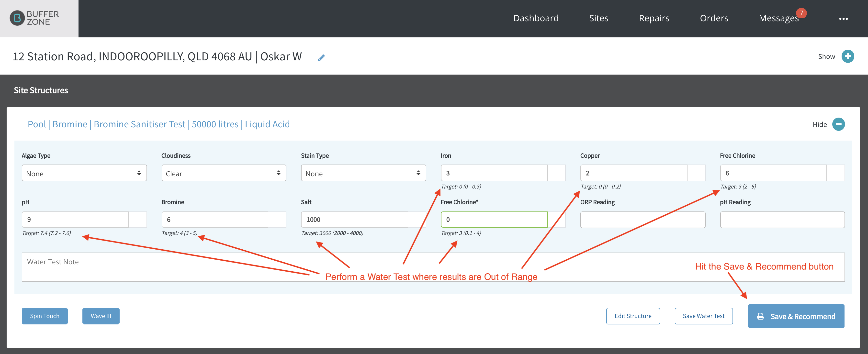Open the Stain Type dropdown
Image resolution: width=868 pixels, height=354 pixels.
coord(364,173)
